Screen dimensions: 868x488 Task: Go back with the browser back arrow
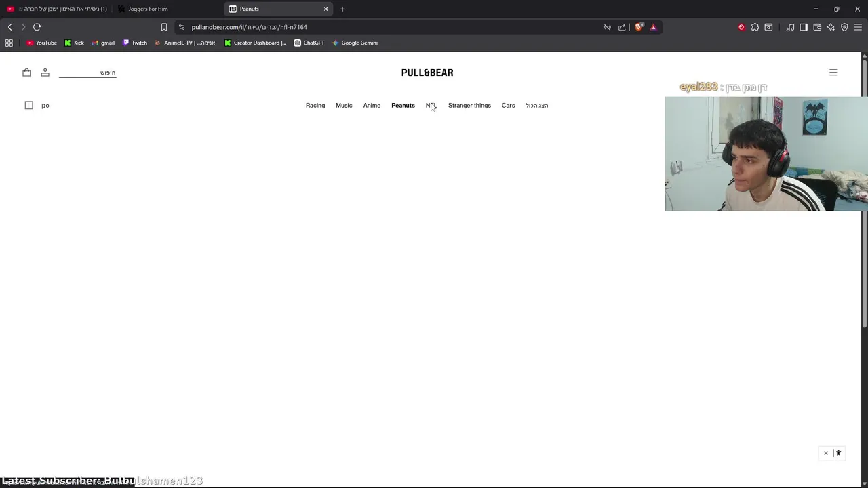[x=10, y=27]
